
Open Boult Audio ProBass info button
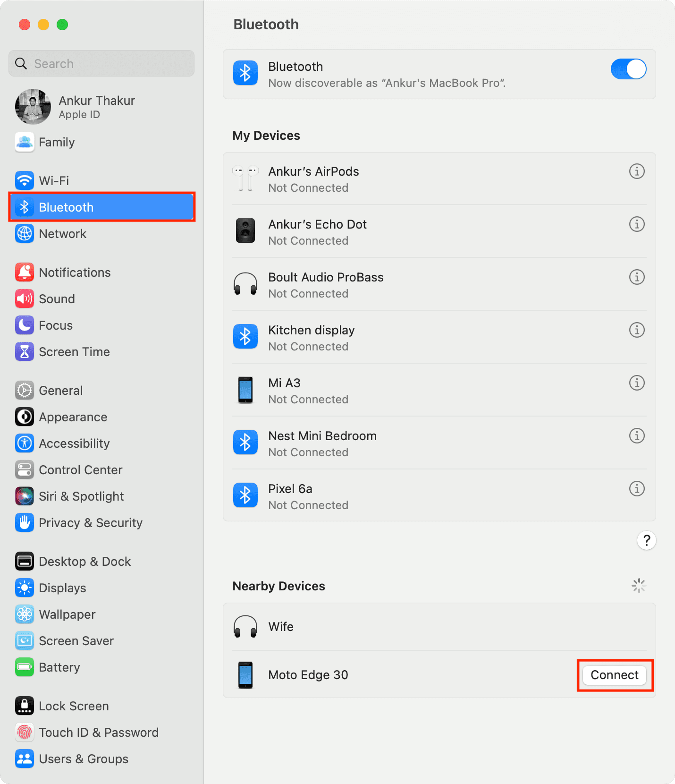(637, 277)
